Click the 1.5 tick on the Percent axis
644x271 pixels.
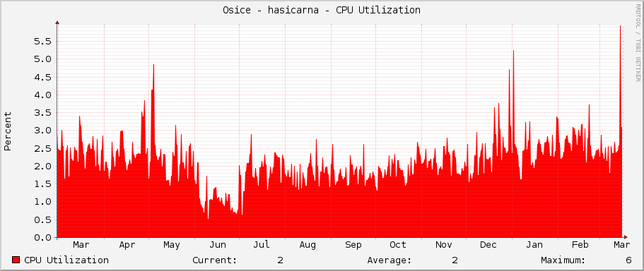42,184
